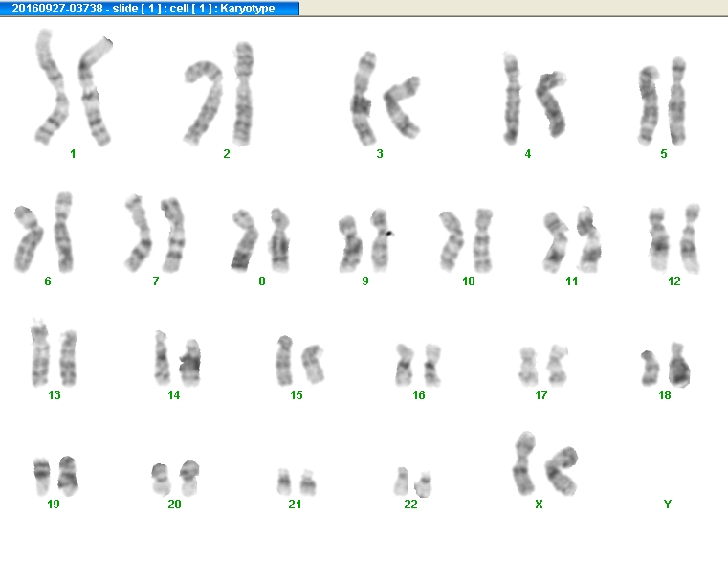This screenshot has height=561, width=728.
Task: Click the green label '17'
Action: [x=540, y=395]
